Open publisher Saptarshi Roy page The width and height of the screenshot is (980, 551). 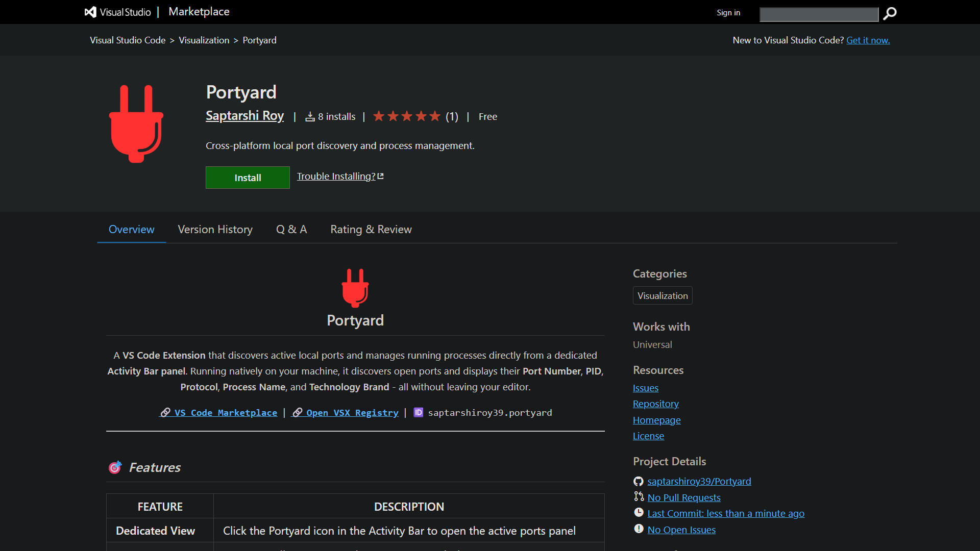coord(244,116)
